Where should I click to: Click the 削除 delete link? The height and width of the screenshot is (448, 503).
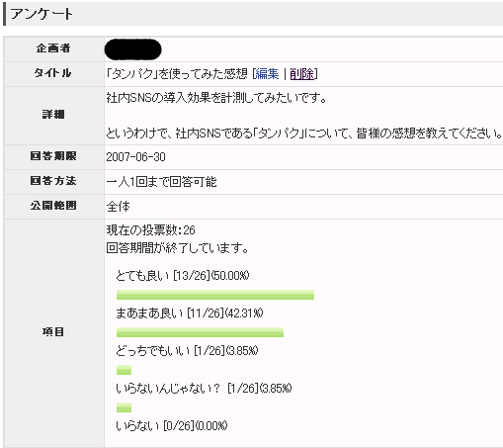coord(302,74)
